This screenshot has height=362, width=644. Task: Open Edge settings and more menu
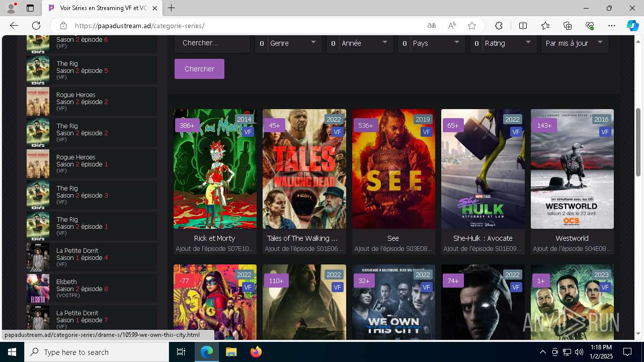tap(612, 26)
